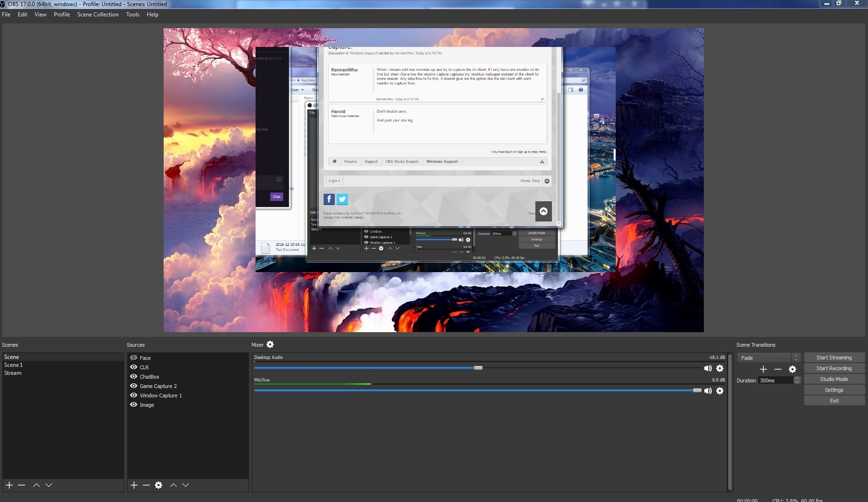Open the Mixer settings gear
This screenshot has height=502, width=868.
pos(270,344)
